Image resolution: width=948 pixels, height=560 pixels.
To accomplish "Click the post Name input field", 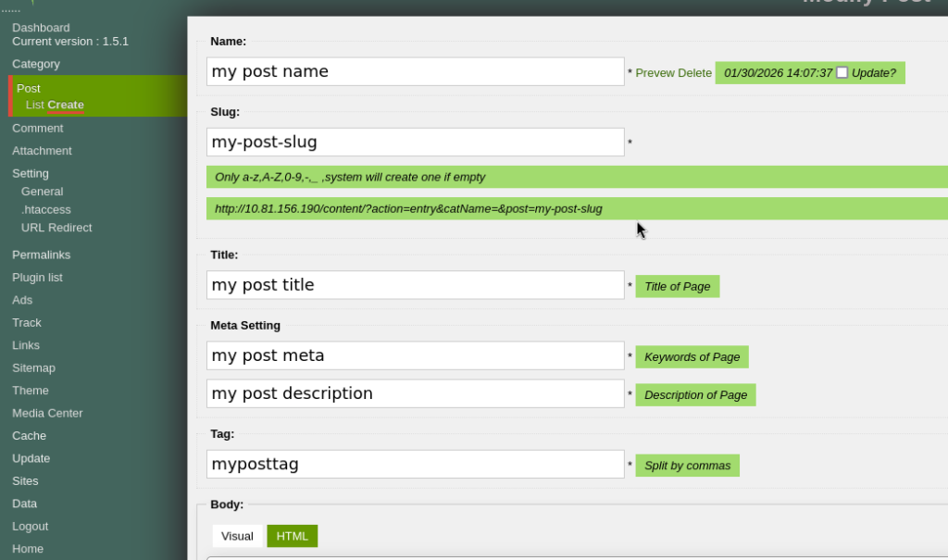I will click(415, 70).
